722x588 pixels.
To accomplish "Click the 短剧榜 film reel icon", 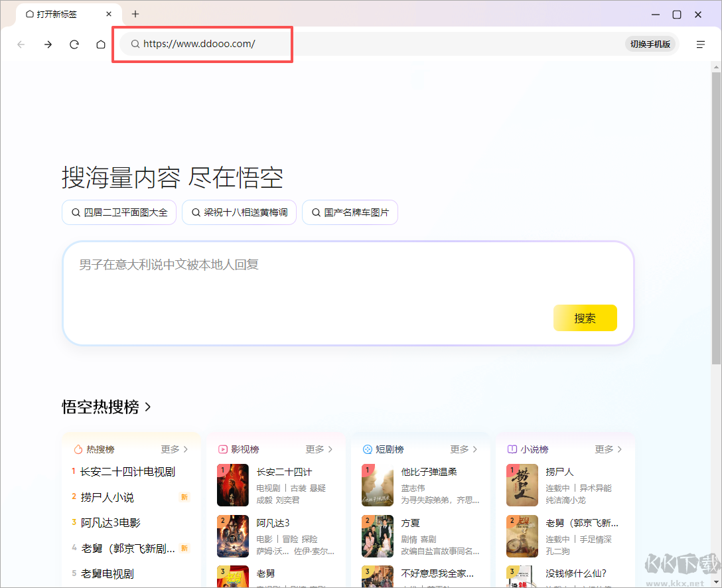I will [x=368, y=449].
